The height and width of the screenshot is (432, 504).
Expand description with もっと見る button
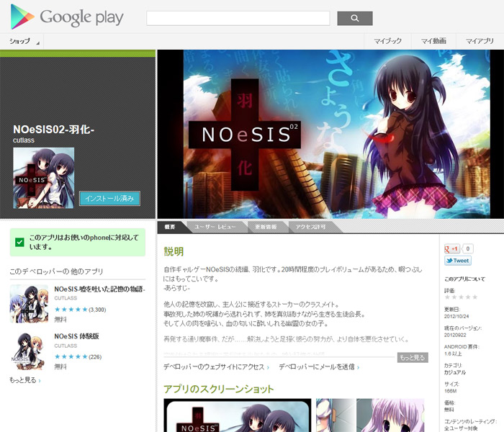413,357
